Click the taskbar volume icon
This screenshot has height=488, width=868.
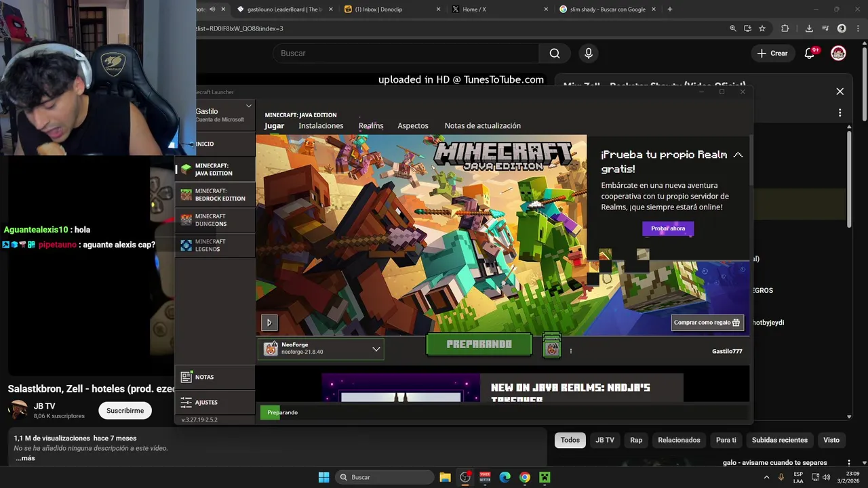point(826,477)
